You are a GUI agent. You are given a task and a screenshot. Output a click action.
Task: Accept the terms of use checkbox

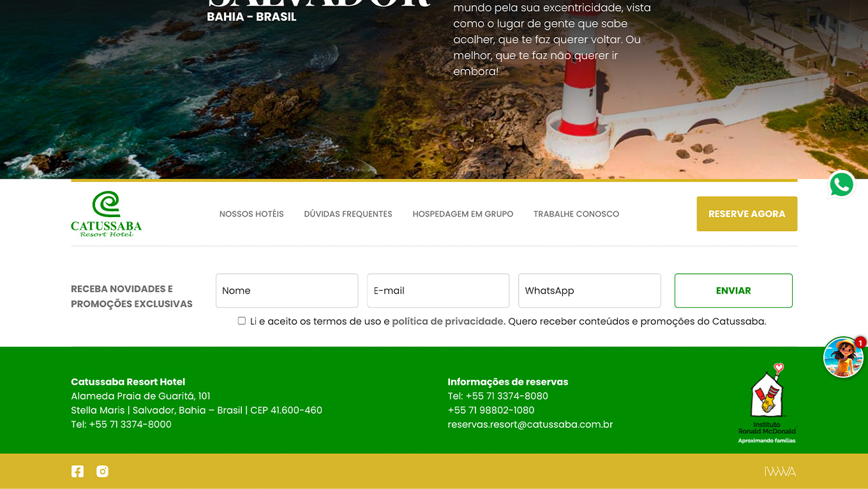click(242, 321)
